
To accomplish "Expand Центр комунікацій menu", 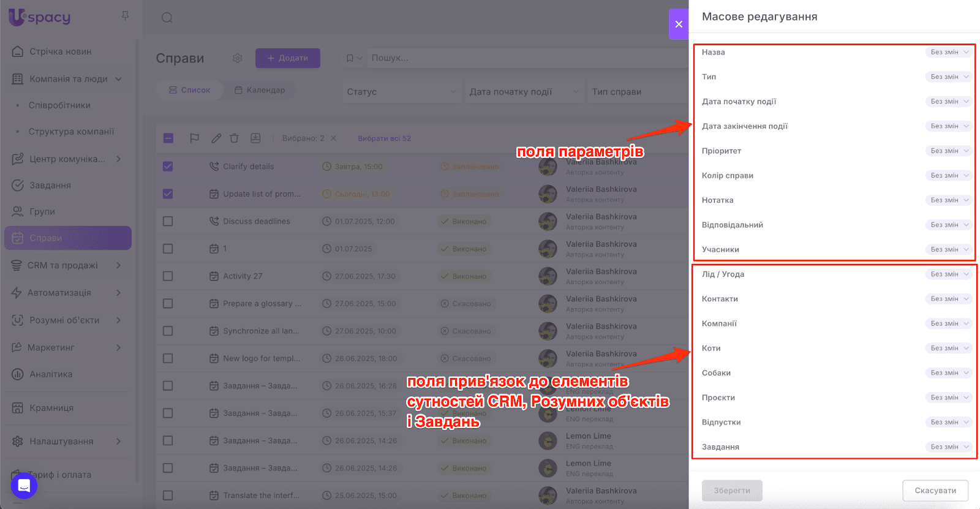I will tap(119, 159).
